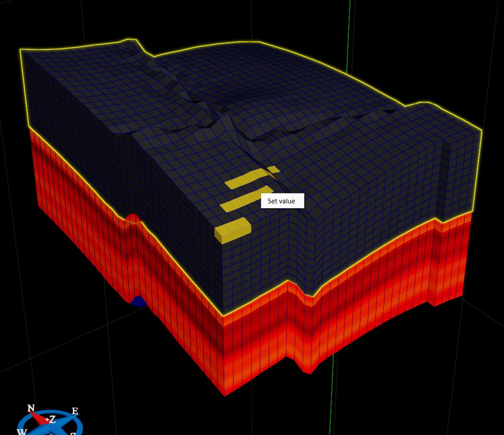Select the largest yellow highlighted cell block
The image size is (504, 435).
233,230
